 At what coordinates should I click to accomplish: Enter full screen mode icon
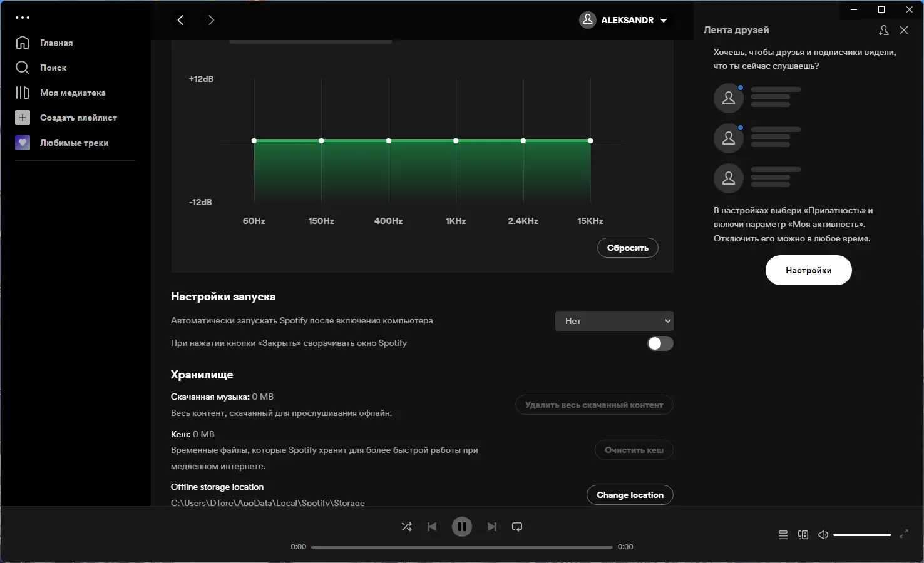point(904,534)
